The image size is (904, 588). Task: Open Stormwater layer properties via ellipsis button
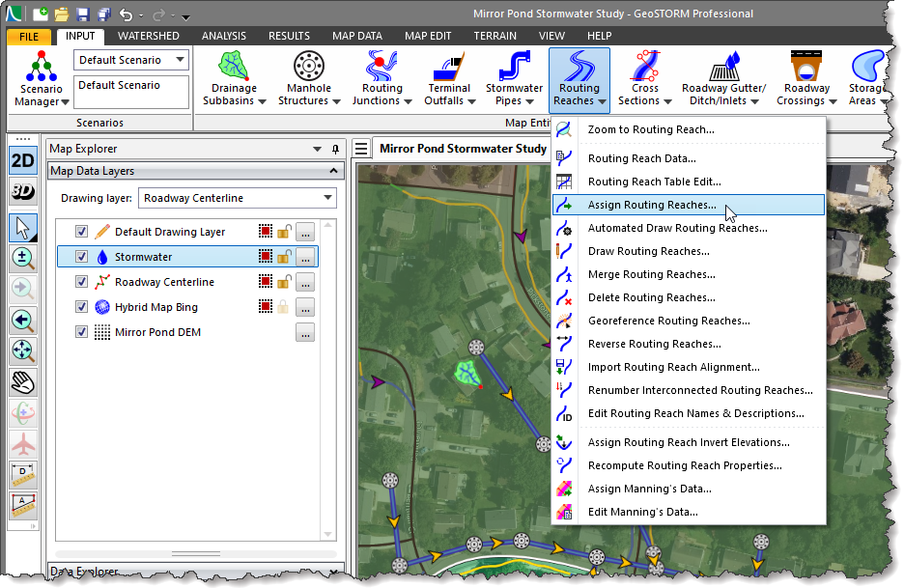pyautogui.click(x=305, y=255)
